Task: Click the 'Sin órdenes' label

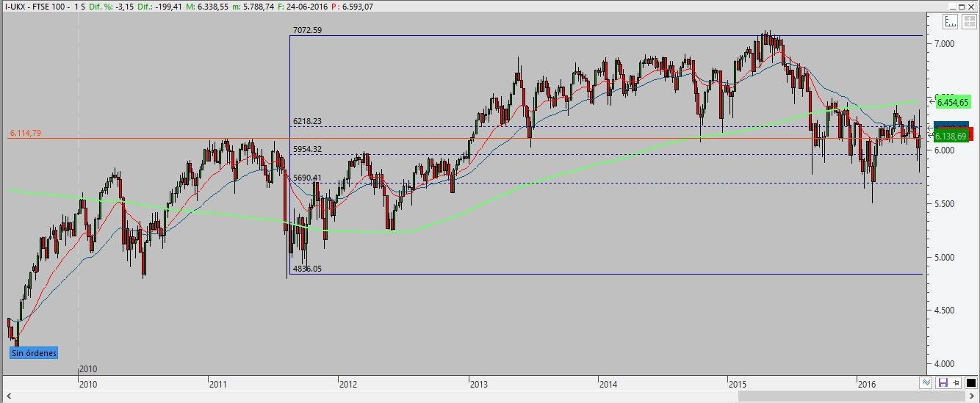Action: [x=33, y=353]
